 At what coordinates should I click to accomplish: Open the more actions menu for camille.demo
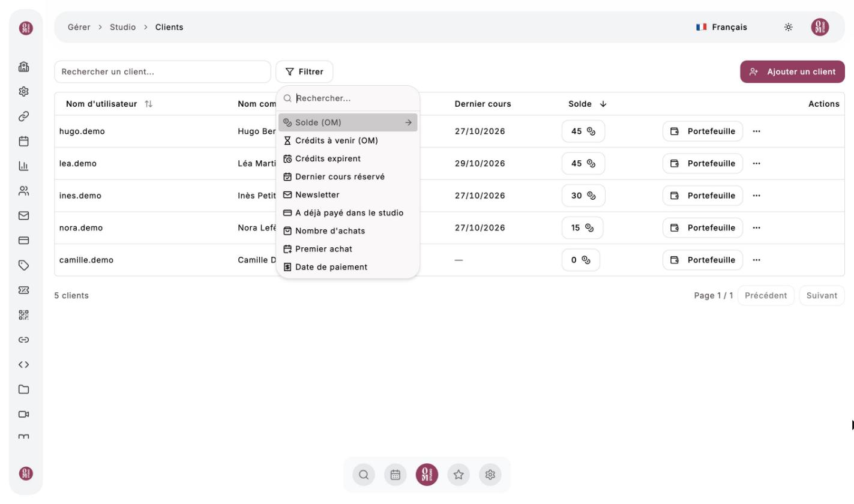[x=756, y=260]
